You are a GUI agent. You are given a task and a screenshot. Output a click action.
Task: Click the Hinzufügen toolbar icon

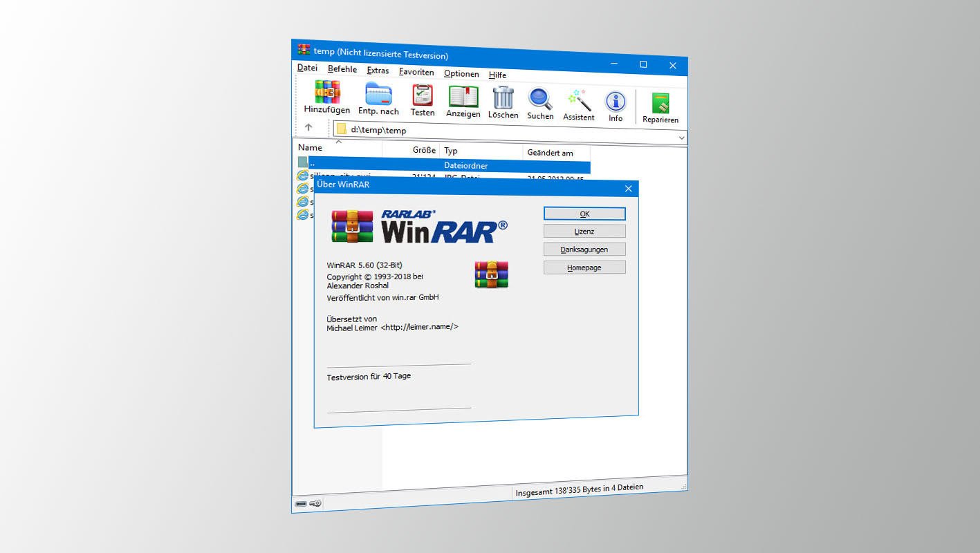[327, 91]
